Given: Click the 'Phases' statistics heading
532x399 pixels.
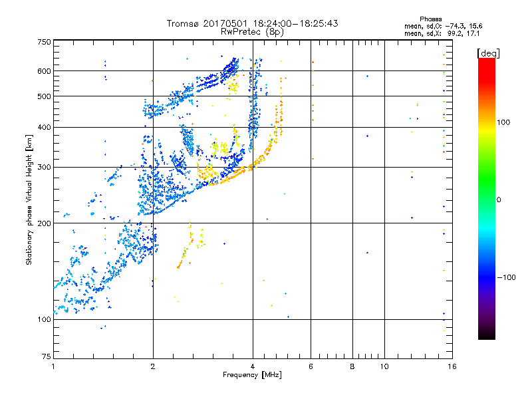Looking at the screenshot, I should point(430,19).
